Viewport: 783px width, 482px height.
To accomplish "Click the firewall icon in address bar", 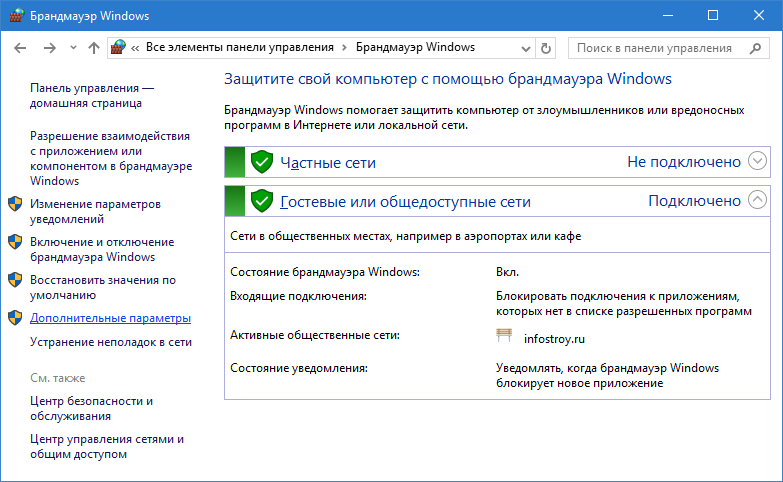I will tap(118, 47).
